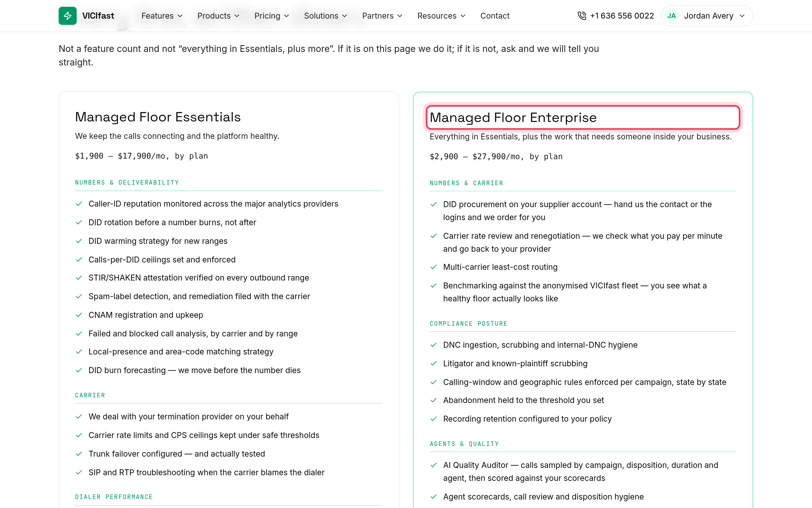The height and width of the screenshot is (508, 812).
Task: Go to the Contact page
Action: coord(495,16)
